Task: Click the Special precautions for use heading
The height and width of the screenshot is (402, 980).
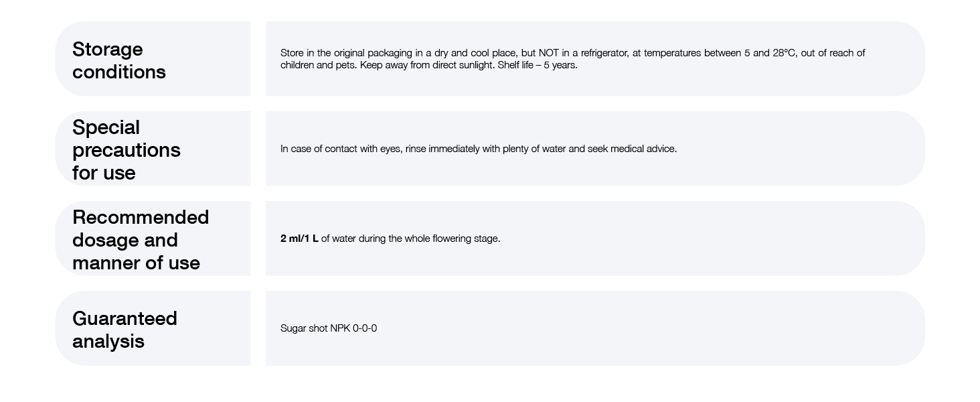Action: [x=126, y=149]
